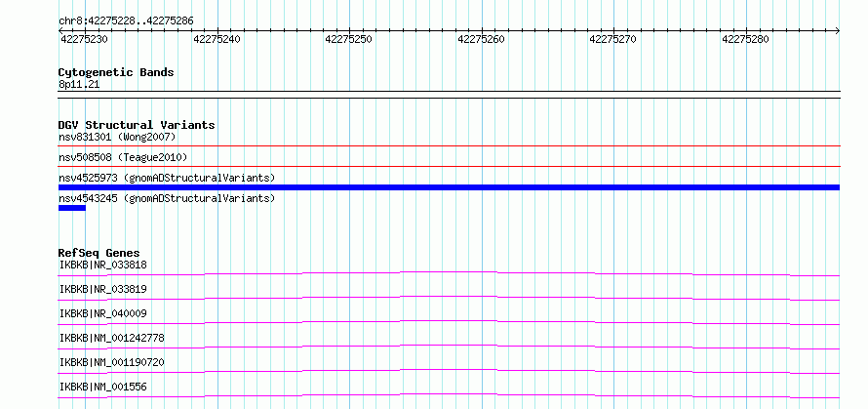Select variant nsv831301 (Wong2007) label
The width and height of the screenshot is (868, 409).
(117, 137)
